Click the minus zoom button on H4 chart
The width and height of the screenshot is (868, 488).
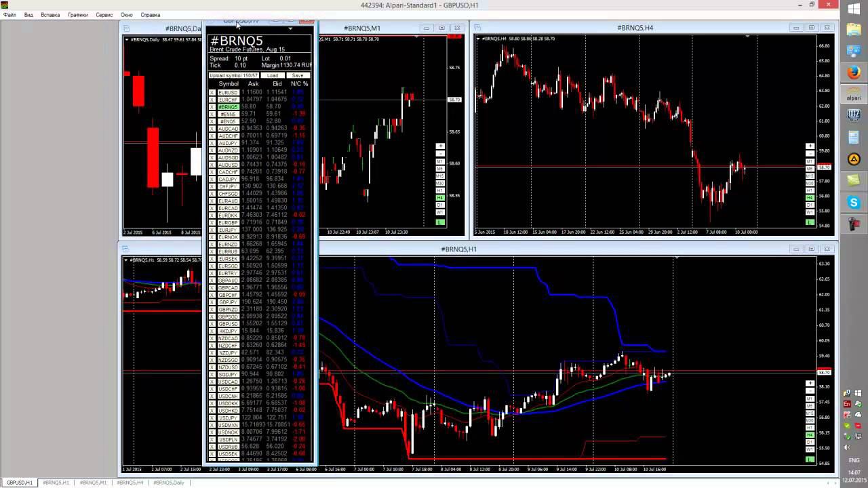pyautogui.click(x=810, y=153)
